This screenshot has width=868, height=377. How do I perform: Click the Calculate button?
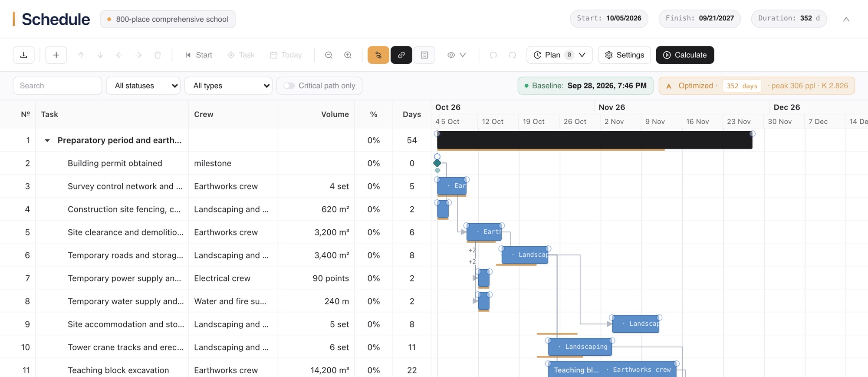pos(685,55)
